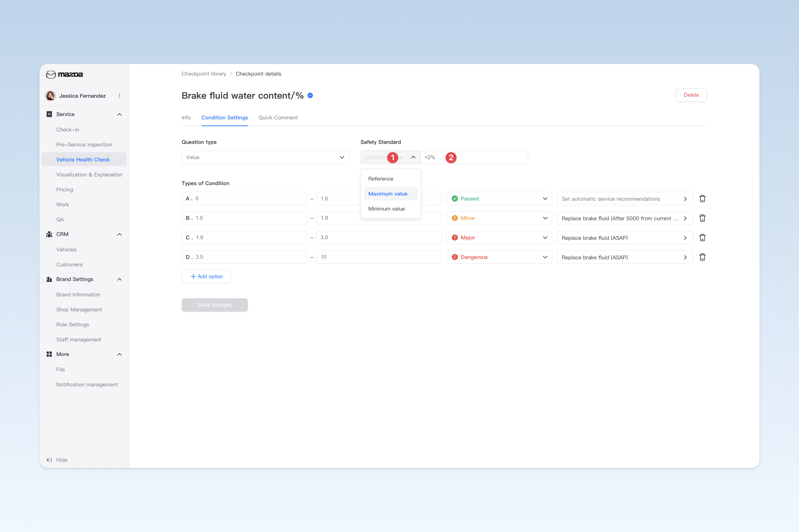Delete the Minor condition row B

(702, 218)
